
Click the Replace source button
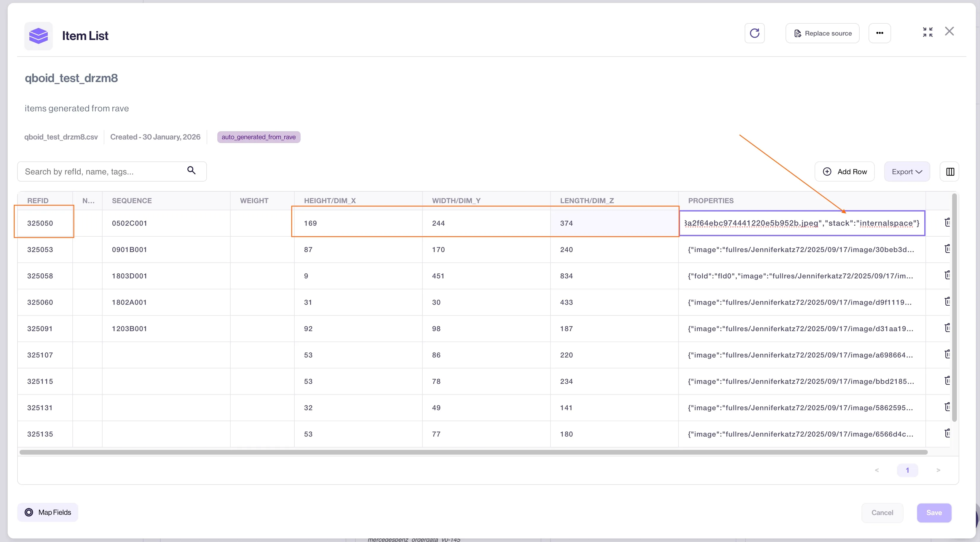(x=822, y=33)
